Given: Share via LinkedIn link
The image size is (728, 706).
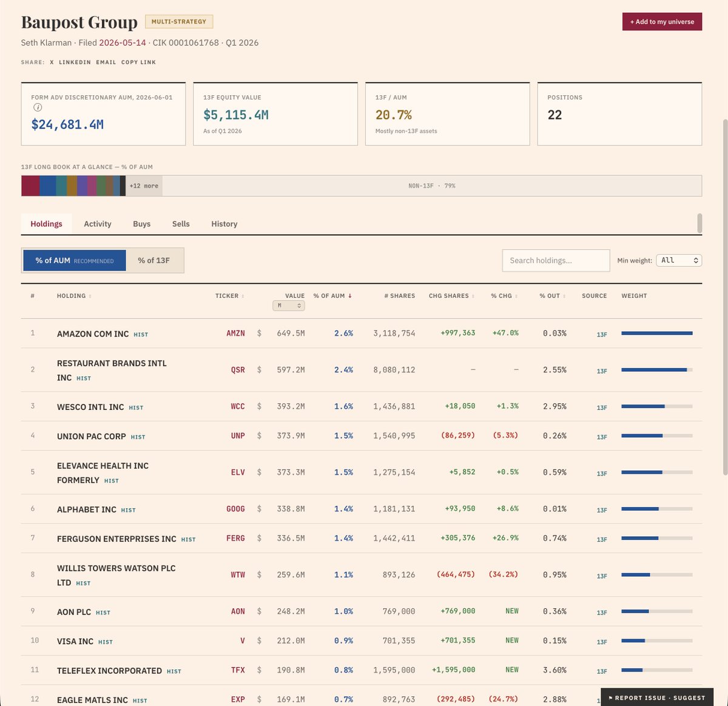Looking at the screenshot, I should 75,62.
